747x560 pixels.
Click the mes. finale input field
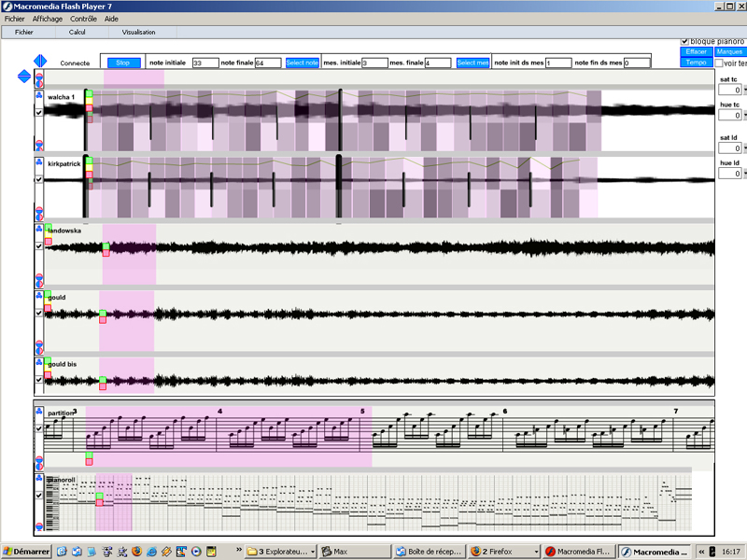coord(437,63)
